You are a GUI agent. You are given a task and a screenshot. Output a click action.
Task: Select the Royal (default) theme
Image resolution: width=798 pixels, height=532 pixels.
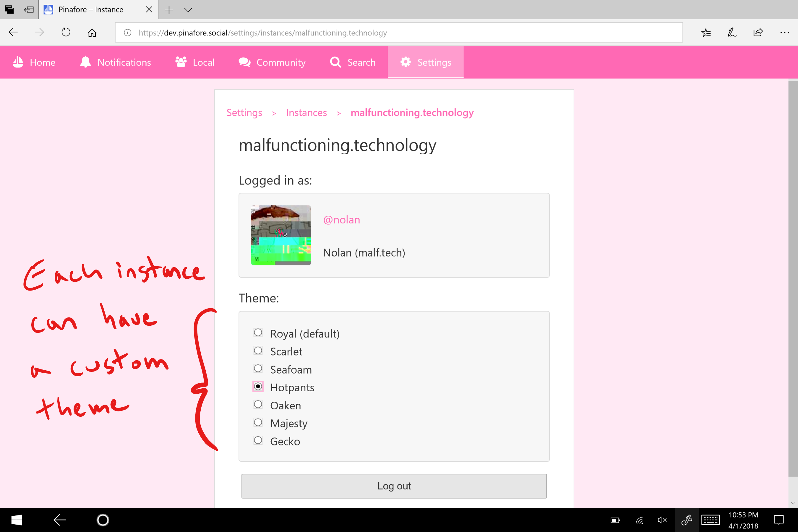point(258,332)
